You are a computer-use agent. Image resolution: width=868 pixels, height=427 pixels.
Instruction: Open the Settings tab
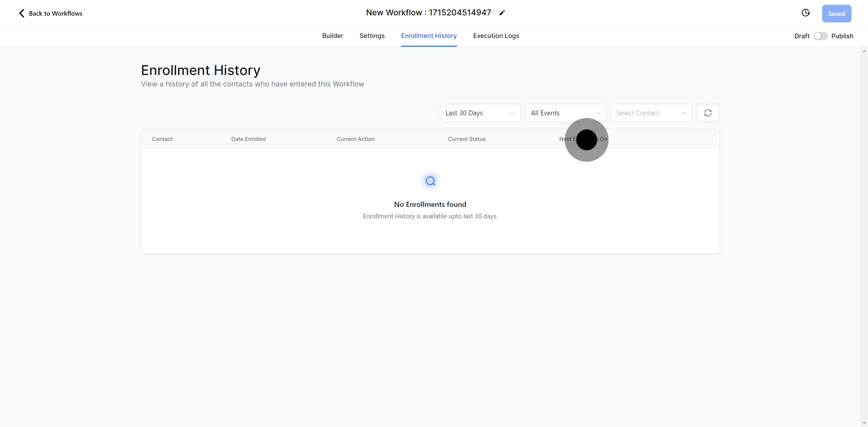[372, 36]
